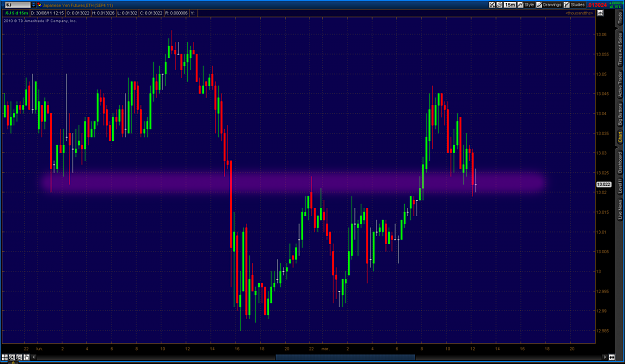Open the Big Buttons side tab
625x364 pixels.
(x=620, y=114)
